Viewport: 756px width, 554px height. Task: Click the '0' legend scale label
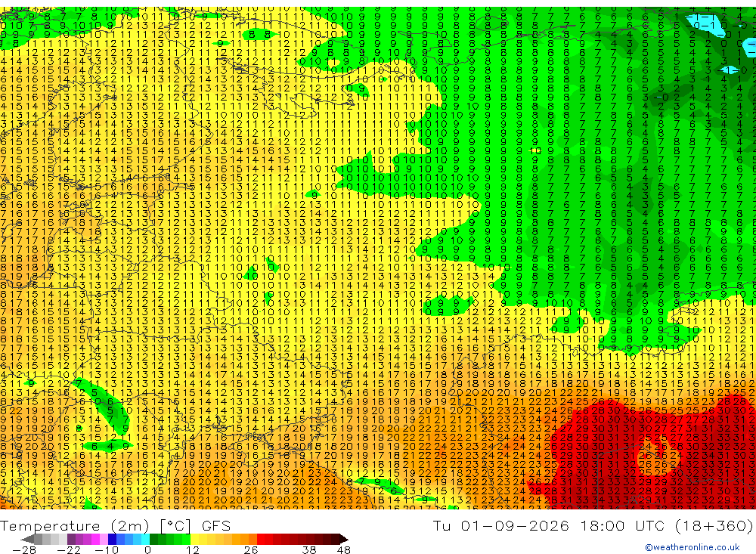[x=147, y=549]
